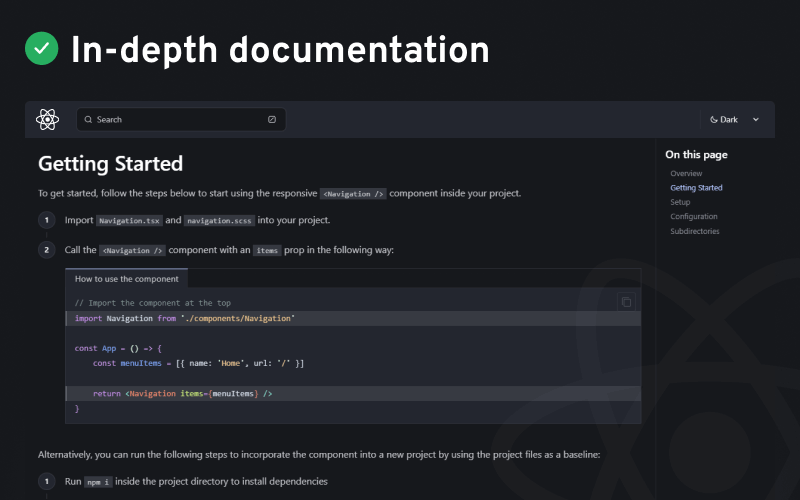Click the Navigation.tsx inline code chip
Image resolution: width=800 pixels, height=500 pixels.
[x=129, y=221]
